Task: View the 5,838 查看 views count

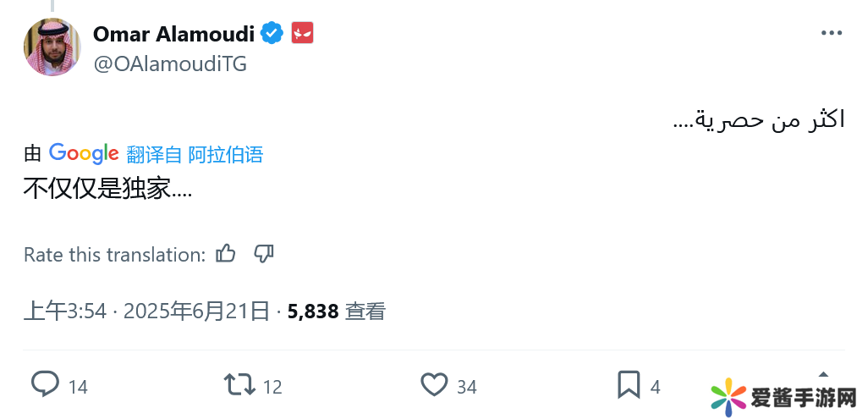Action: click(x=337, y=311)
